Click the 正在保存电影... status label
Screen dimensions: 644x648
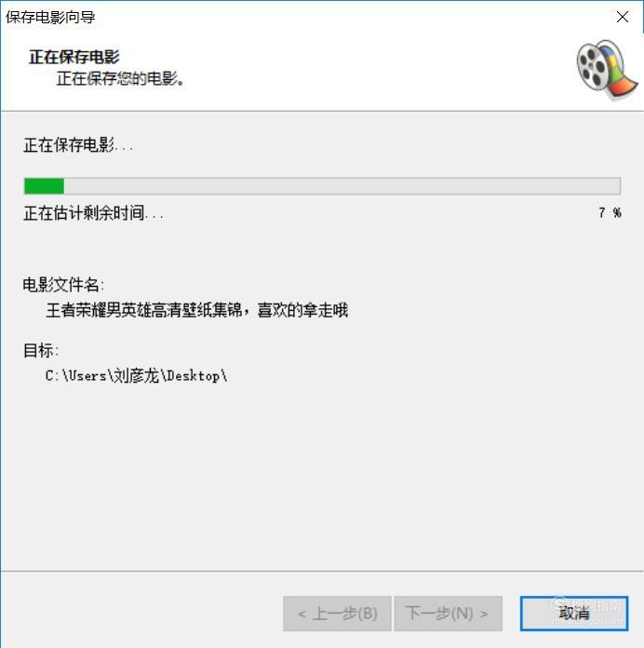pyautogui.click(x=78, y=145)
